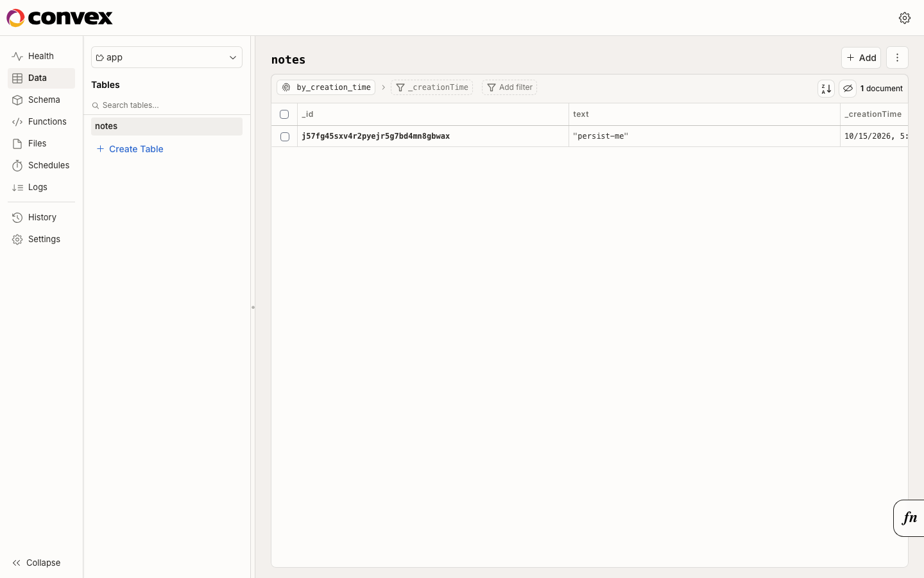Check the j57fg45sxv4r2pyejr5g7bd4mn8gbwax row checkbox
This screenshot has height=578, width=924.
(x=285, y=137)
